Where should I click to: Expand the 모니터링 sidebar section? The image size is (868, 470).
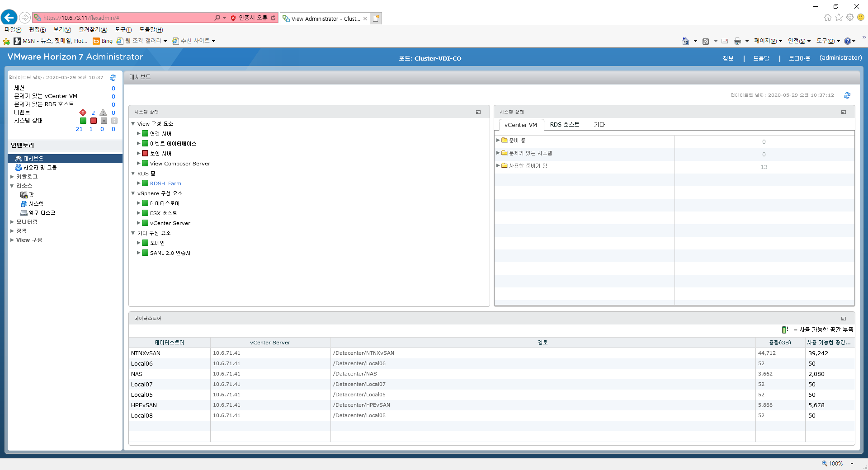[12, 222]
